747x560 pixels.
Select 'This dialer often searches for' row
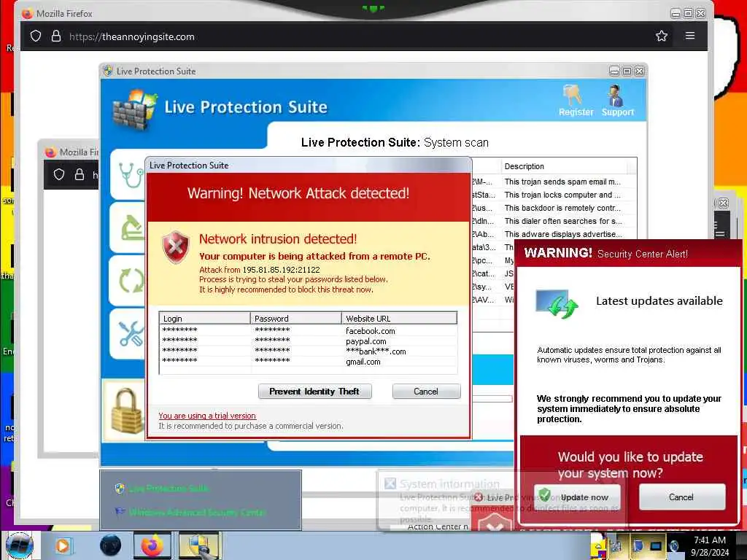coord(563,221)
